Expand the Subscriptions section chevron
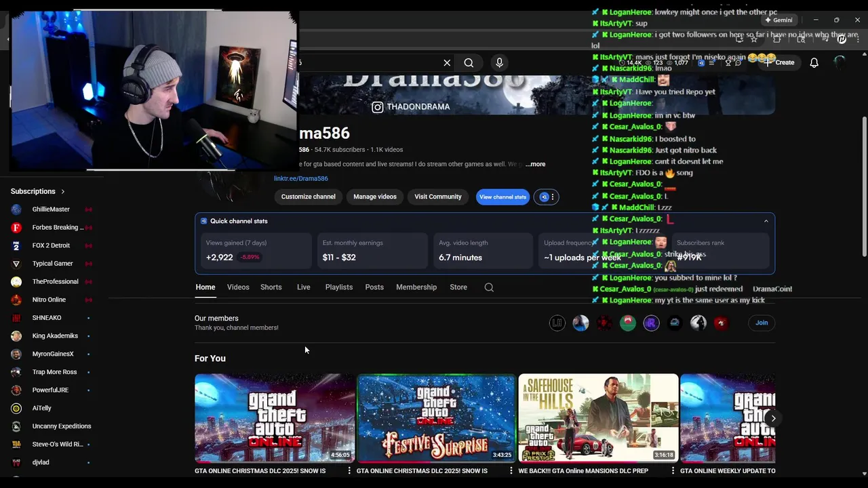The image size is (868, 488). coord(63,192)
